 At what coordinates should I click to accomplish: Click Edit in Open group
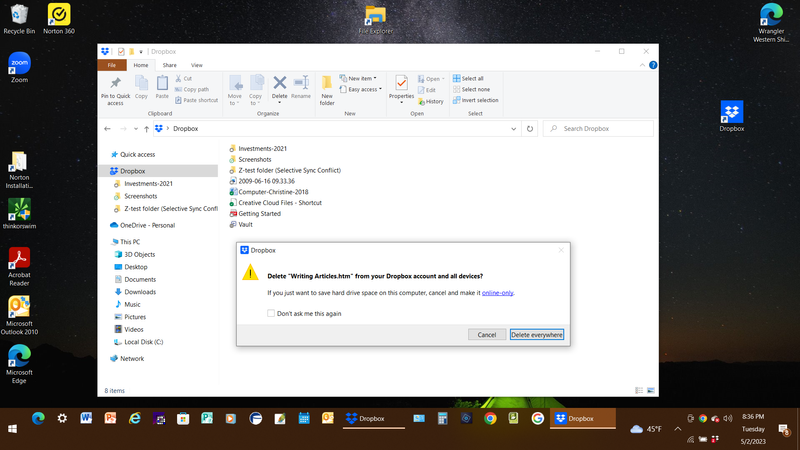tap(427, 90)
